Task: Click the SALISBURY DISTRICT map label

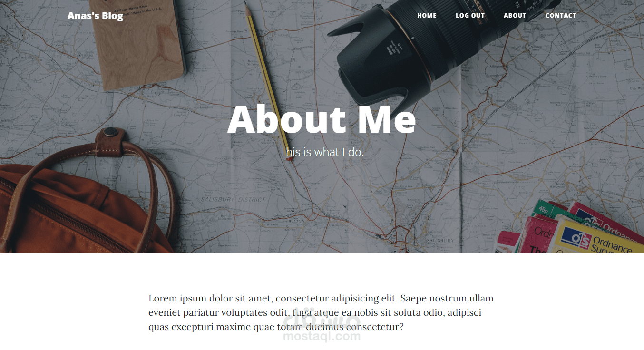Action: [x=233, y=199]
